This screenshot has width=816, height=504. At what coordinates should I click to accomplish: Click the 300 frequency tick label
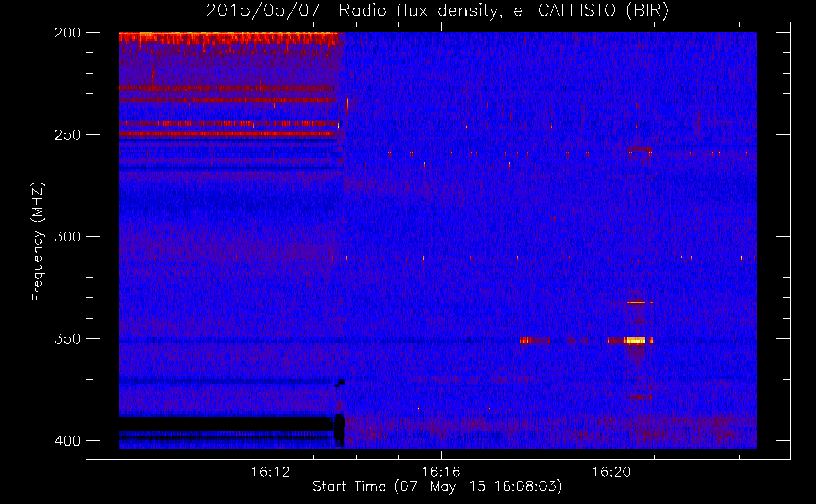(x=67, y=237)
